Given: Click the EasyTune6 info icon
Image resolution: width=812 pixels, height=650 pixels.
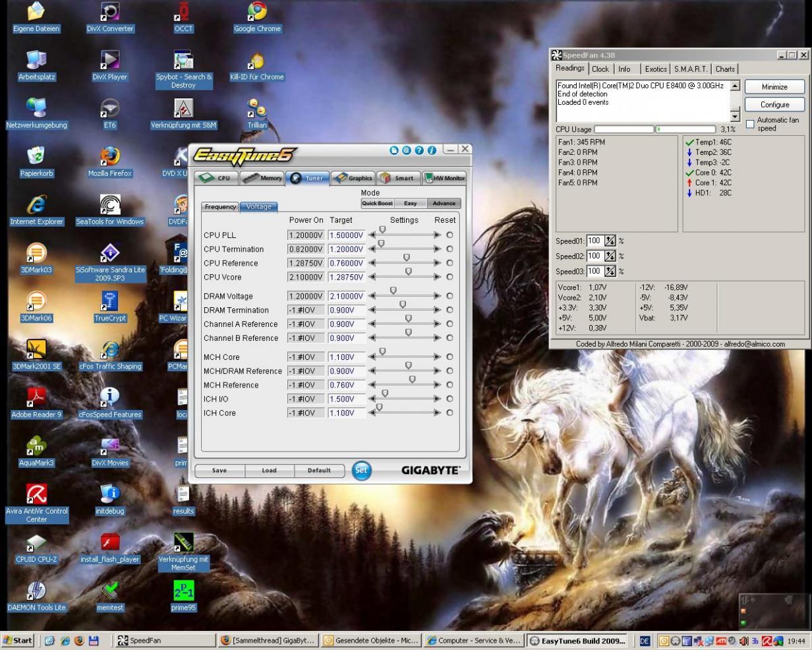Looking at the screenshot, I should pos(432,150).
